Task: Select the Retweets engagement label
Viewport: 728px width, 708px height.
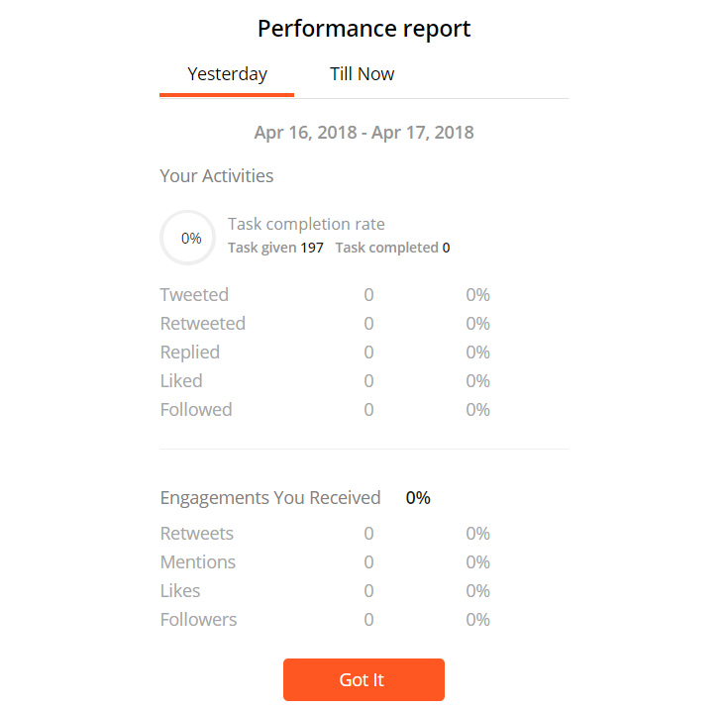Action: tap(197, 534)
